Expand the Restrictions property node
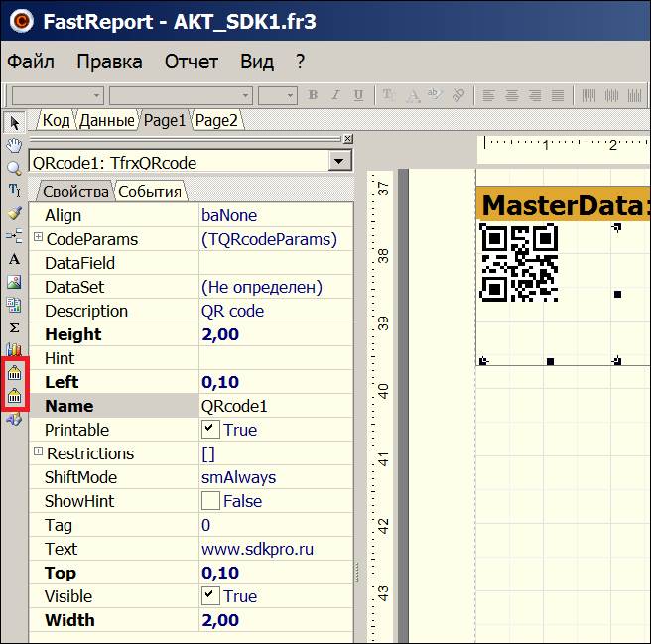Viewport: 651px width, 644px height. (39, 452)
